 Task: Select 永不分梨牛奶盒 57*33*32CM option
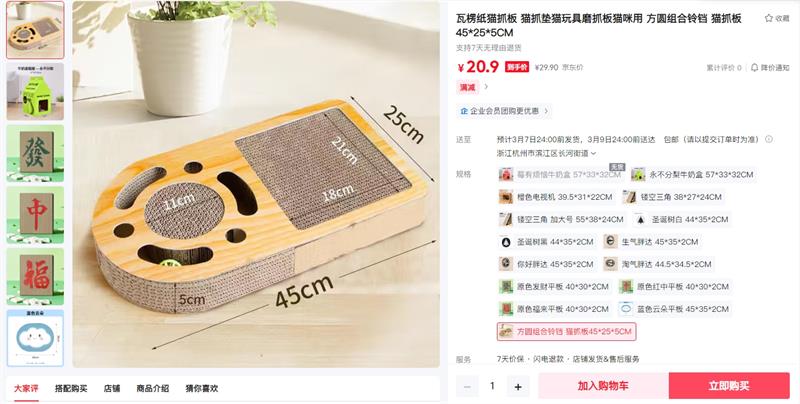tap(693, 174)
